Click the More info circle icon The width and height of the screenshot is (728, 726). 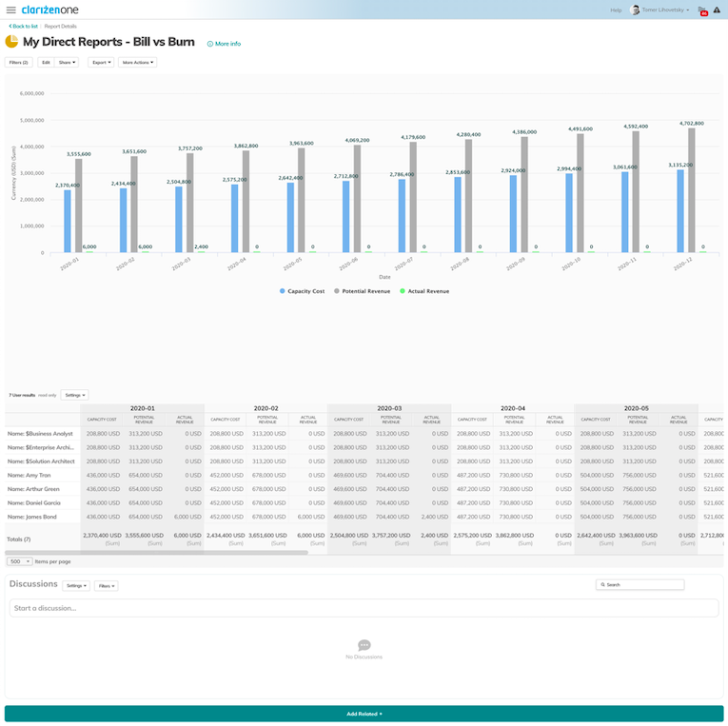coord(210,44)
